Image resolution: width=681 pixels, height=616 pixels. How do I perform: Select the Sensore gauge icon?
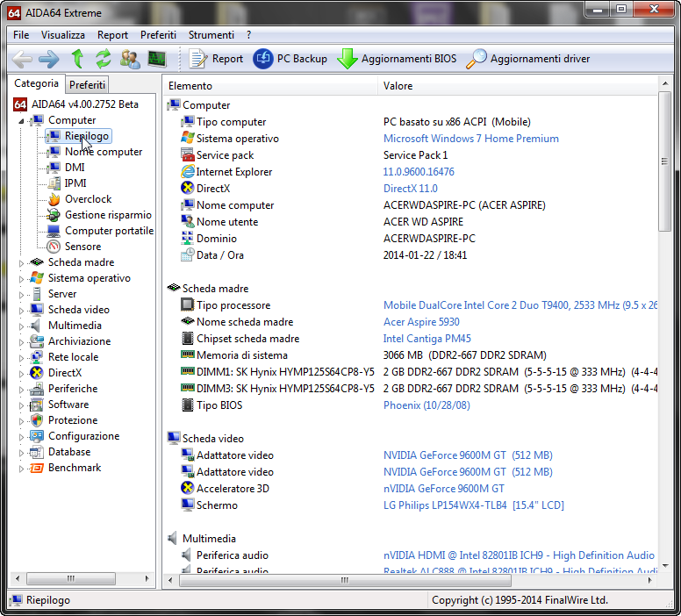[x=54, y=247]
